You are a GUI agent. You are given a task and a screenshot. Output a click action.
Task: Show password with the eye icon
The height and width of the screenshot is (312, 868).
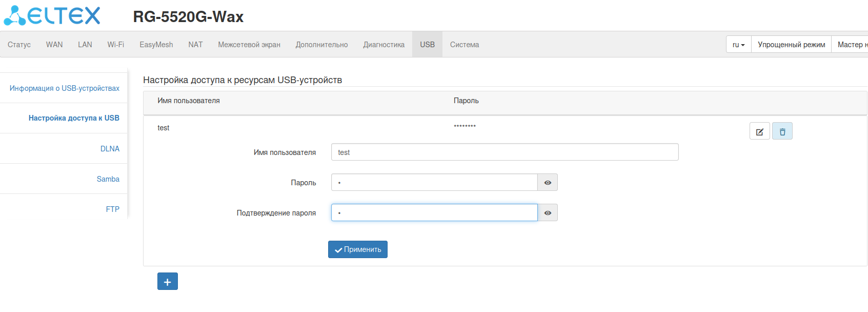click(548, 183)
